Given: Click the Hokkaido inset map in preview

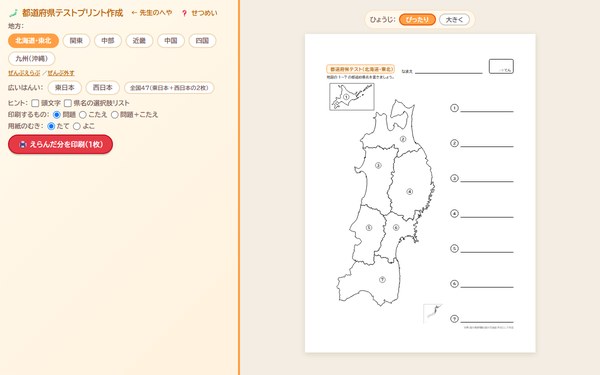Looking at the screenshot, I should click(352, 97).
